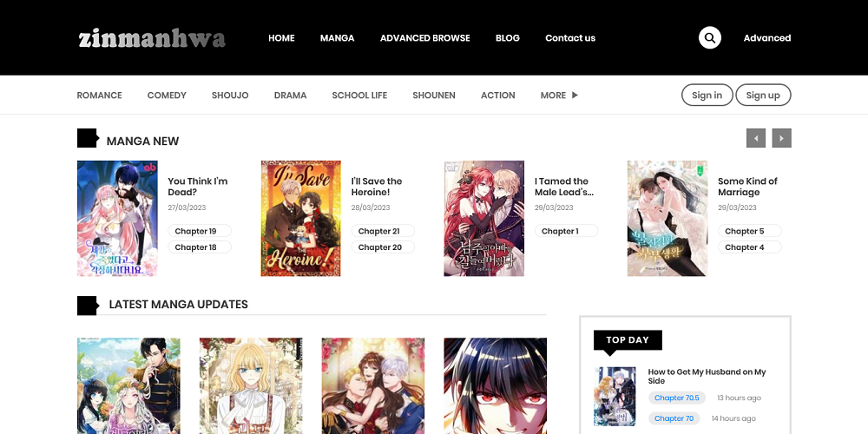Click the Sign in button
The width and height of the screenshot is (868, 434).
click(x=707, y=95)
